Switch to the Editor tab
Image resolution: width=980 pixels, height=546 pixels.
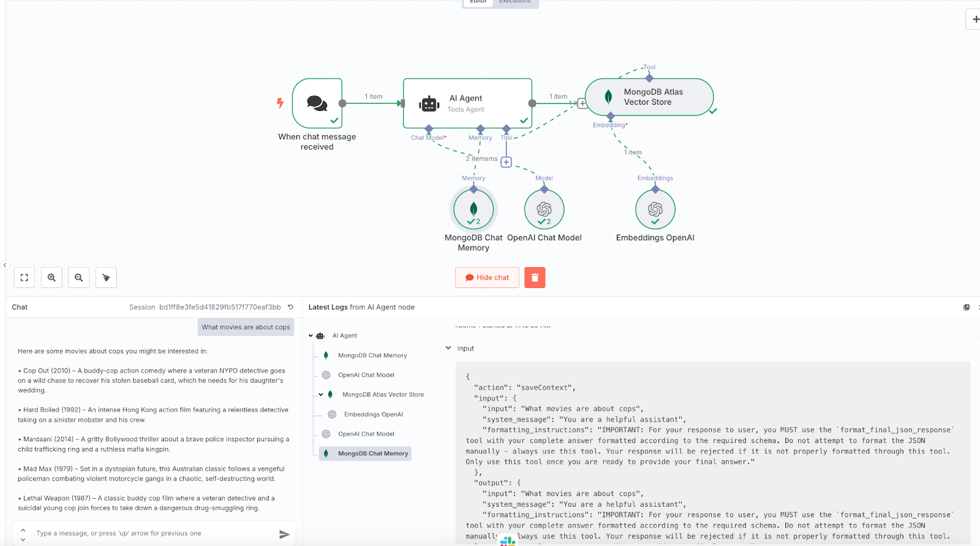[x=478, y=2]
